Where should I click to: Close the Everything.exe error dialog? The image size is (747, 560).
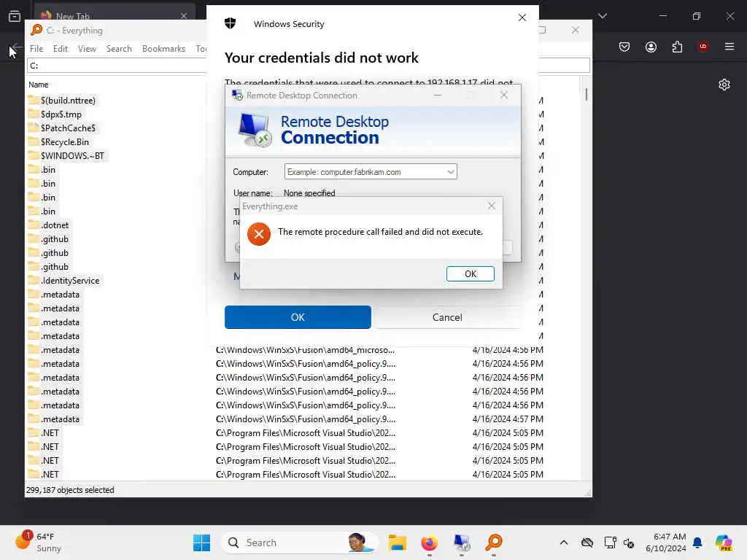coord(491,206)
